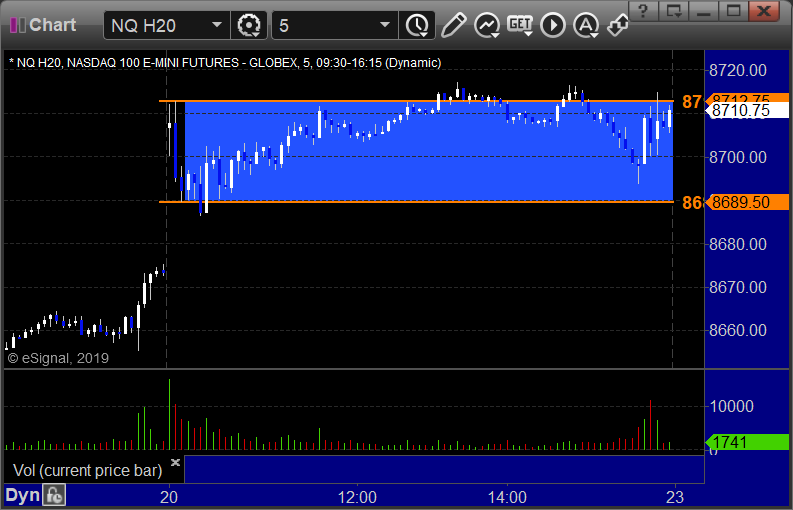
Task: Close the Chart window
Action: [764, 10]
